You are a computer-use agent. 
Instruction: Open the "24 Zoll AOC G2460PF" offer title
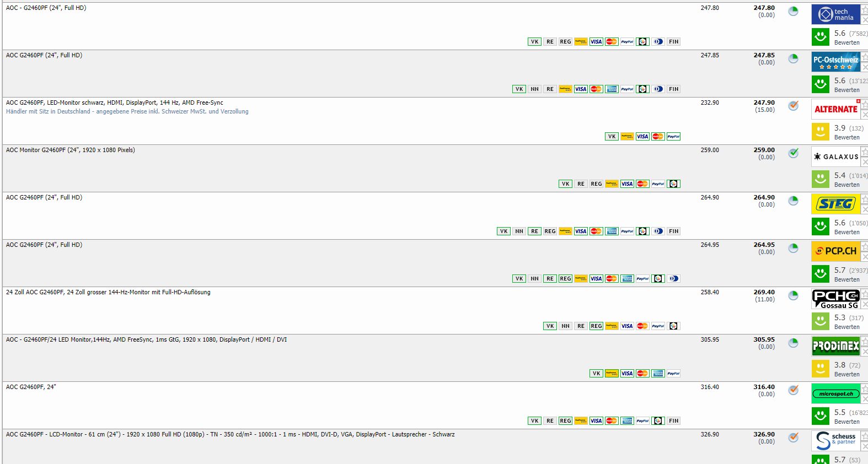pos(108,293)
